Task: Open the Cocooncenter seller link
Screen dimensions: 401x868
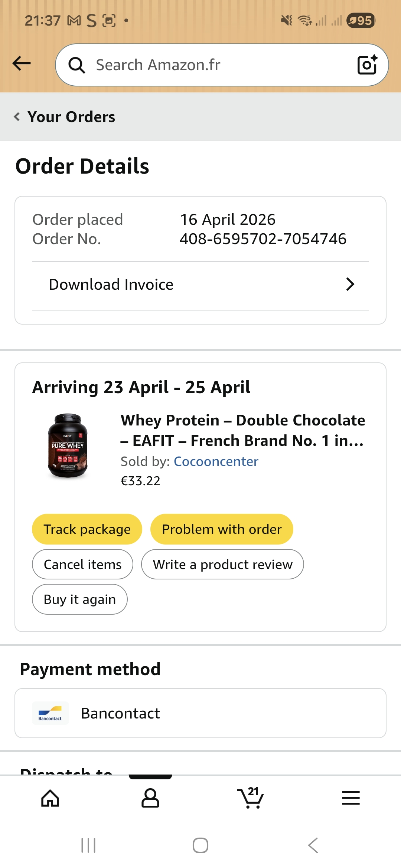Action: click(216, 461)
